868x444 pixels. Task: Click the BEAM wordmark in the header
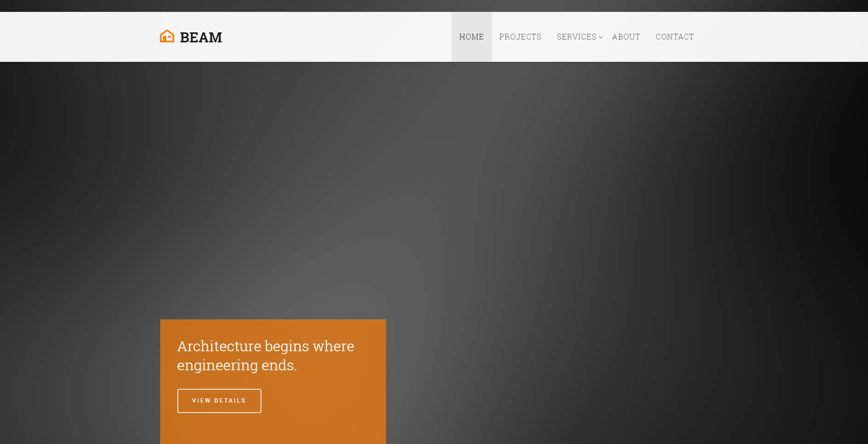(x=201, y=37)
